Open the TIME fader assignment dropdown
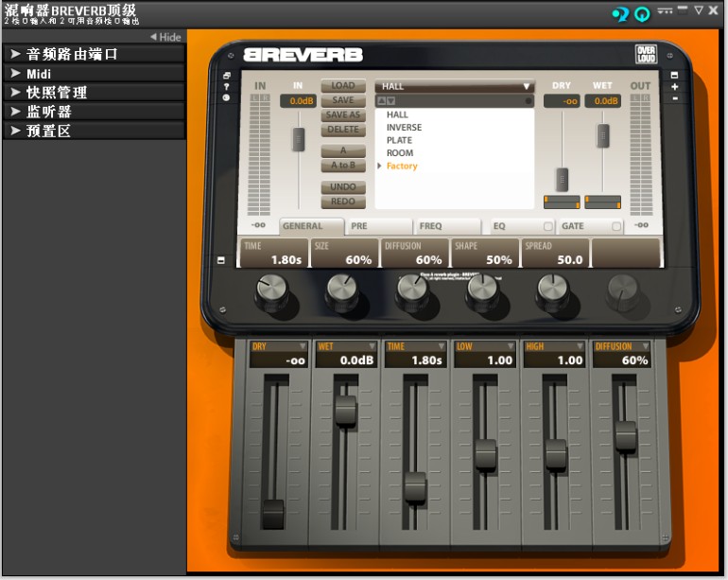This screenshot has width=728, height=580. [x=442, y=346]
